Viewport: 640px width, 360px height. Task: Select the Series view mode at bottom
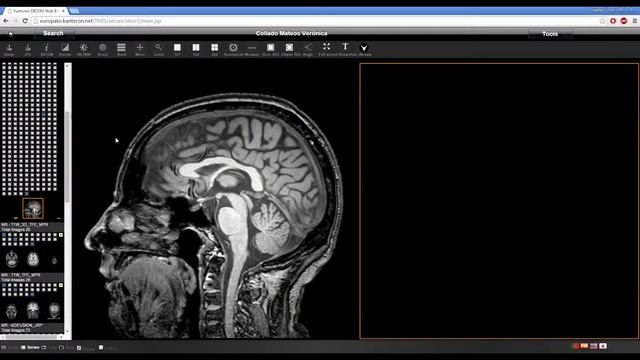coord(31,347)
